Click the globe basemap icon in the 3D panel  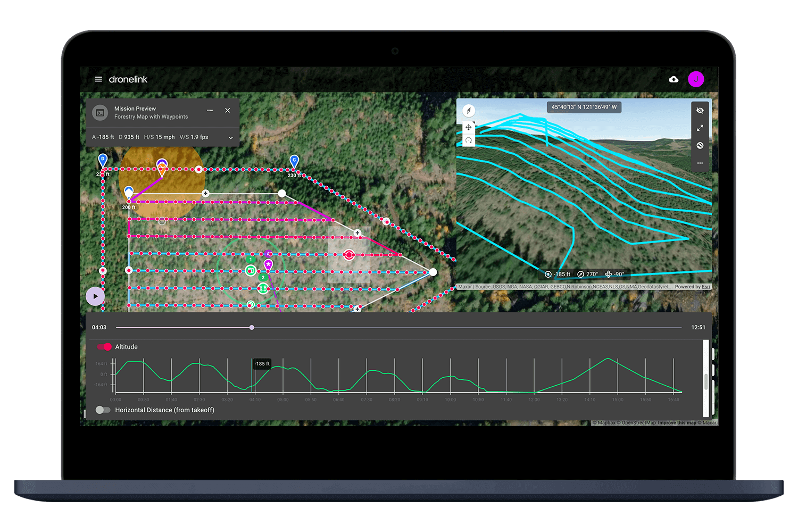click(700, 145)
